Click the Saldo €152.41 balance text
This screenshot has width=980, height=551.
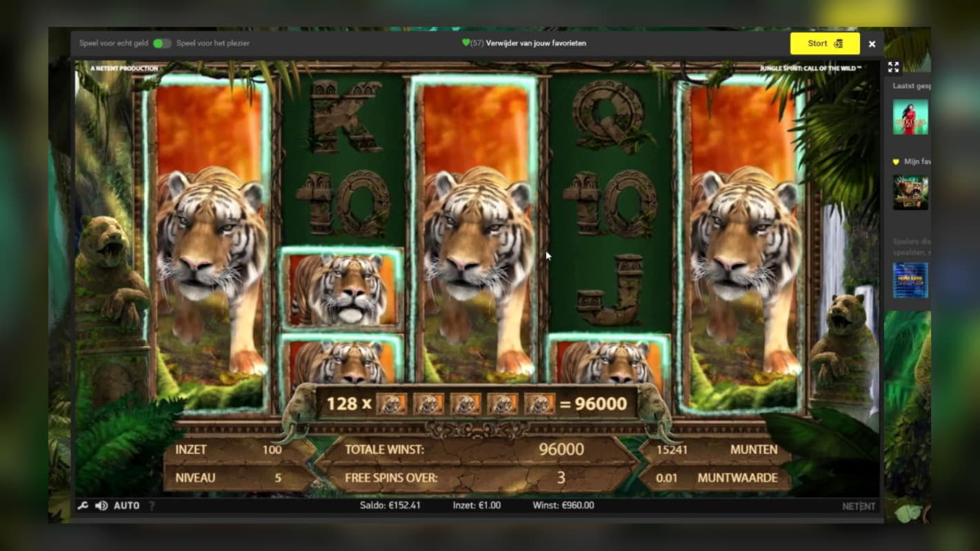(390, 505)
